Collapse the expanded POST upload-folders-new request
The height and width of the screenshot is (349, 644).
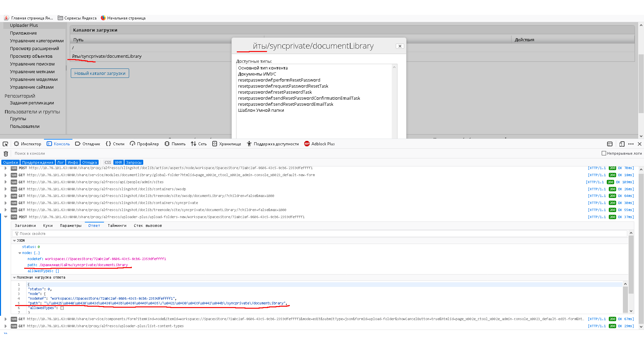pyautogui.click(x=6, y=217)
